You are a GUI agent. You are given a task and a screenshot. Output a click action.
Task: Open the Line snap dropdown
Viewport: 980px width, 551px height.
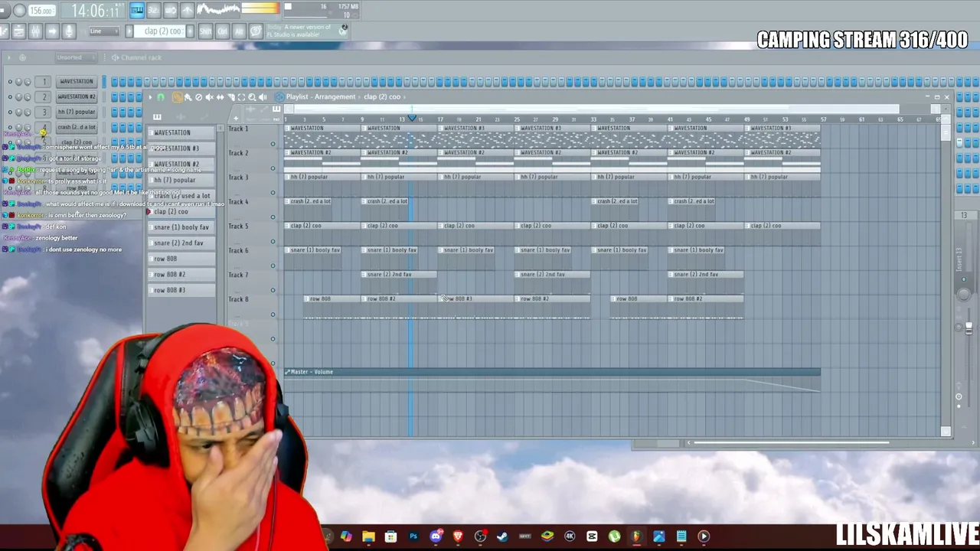pyautogui.click(x=104, y=31)
